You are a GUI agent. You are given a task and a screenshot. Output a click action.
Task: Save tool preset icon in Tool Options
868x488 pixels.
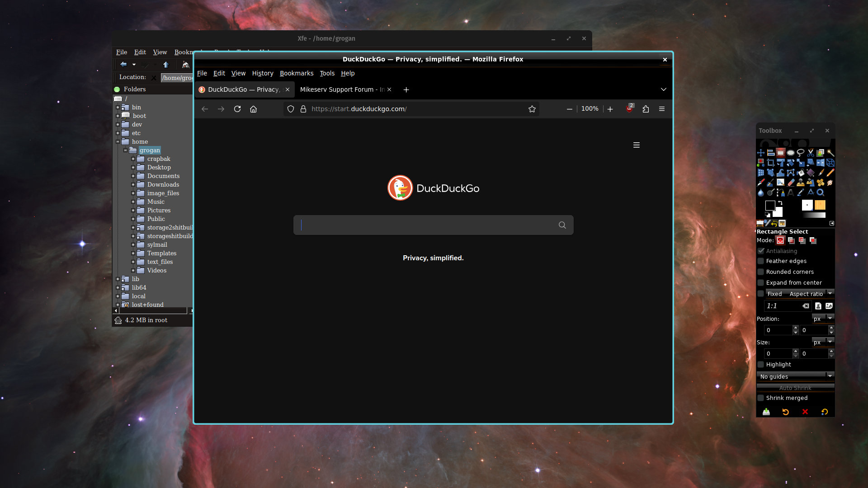tap(766, 412)
